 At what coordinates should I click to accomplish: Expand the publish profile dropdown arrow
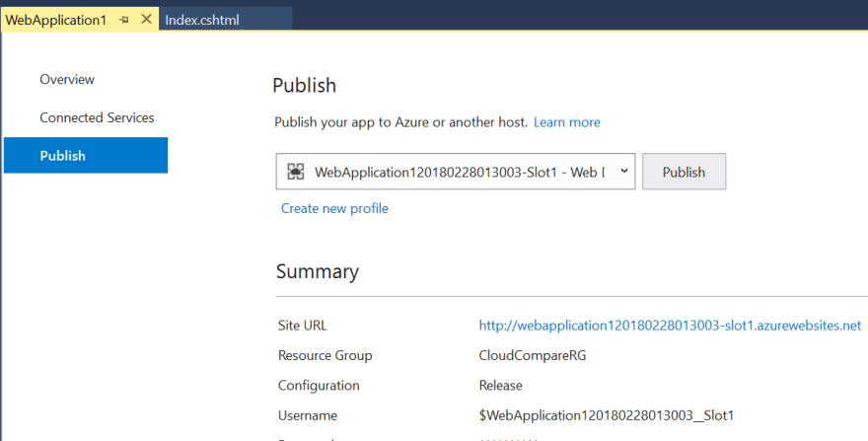(x=623, y=172)
